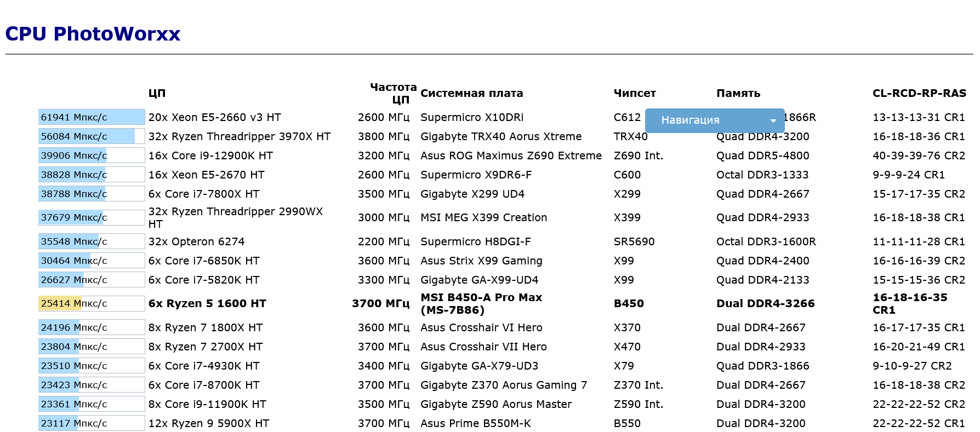
Task: Select 12x Ryzen 9 5900X HT
Action: pyautogui.click(x=209, y=423)
